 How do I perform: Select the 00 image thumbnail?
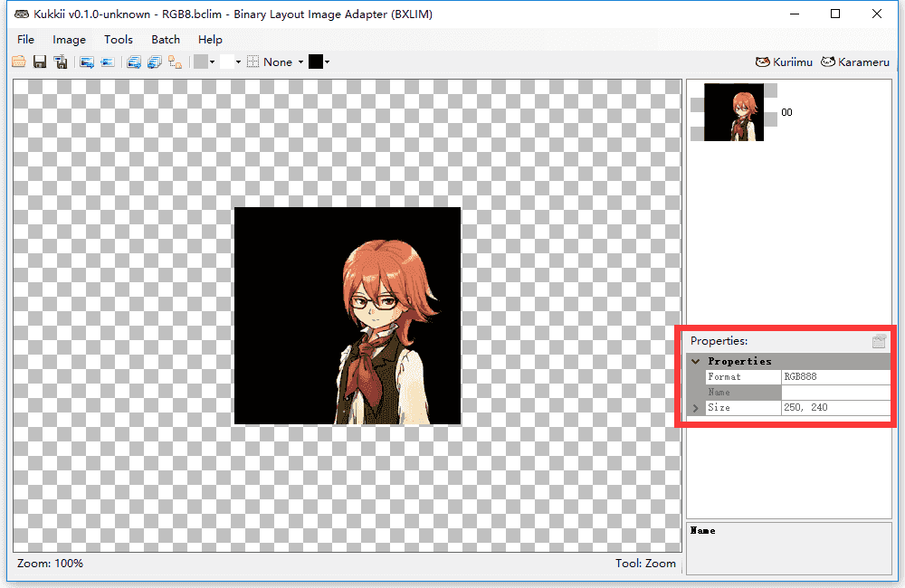click(734, 112)
